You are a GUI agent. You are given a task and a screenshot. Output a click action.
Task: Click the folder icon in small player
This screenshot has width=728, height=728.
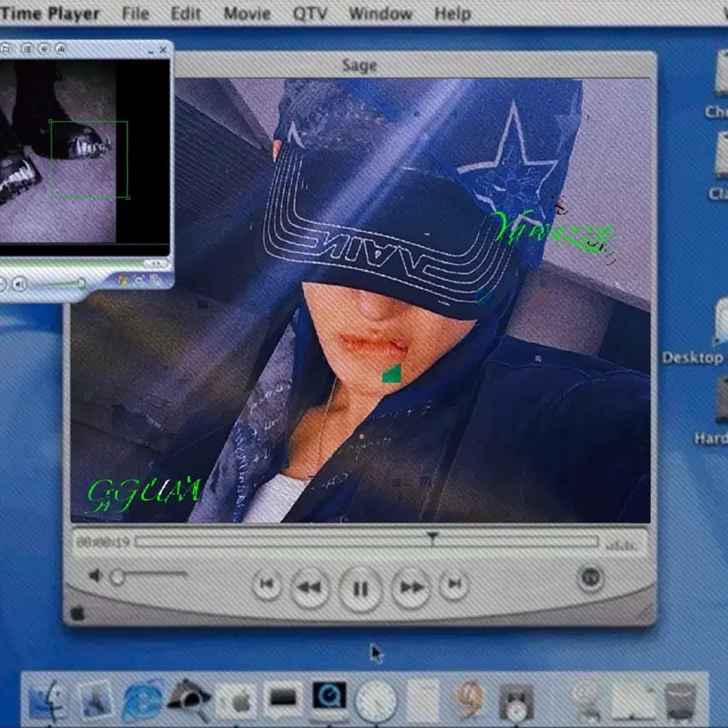[x=6, y=48]
